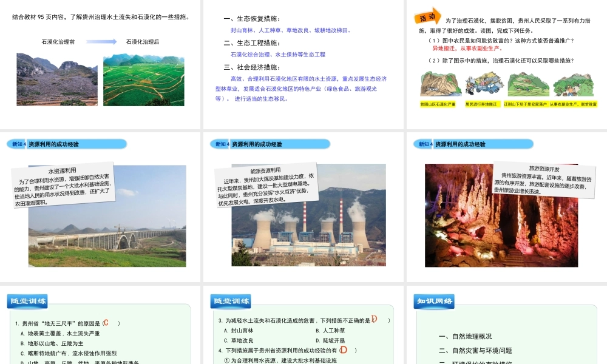Click question 4 about 资源利用的成功经验

pyautogui.click(x=288, y=351)
